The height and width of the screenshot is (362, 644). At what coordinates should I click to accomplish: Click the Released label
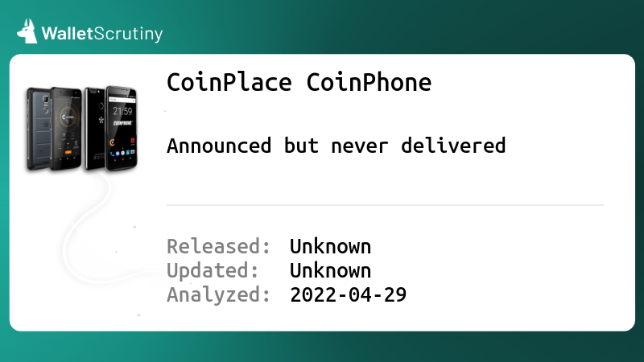click(218, 247)
